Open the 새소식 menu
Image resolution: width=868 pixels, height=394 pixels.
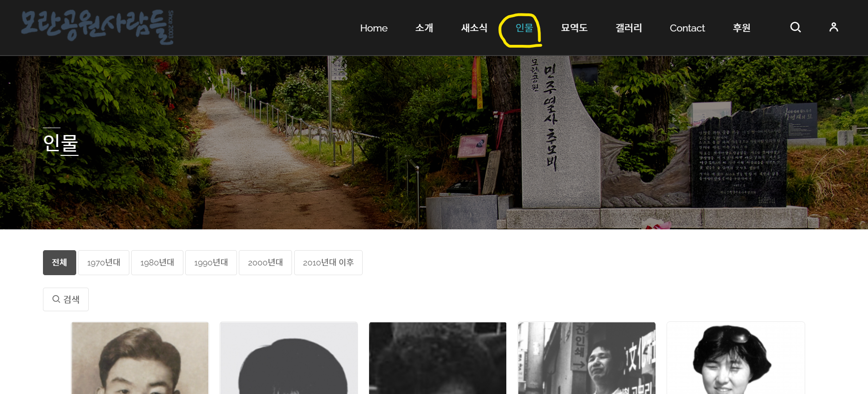pyautogui.click(x=474, y=28)
